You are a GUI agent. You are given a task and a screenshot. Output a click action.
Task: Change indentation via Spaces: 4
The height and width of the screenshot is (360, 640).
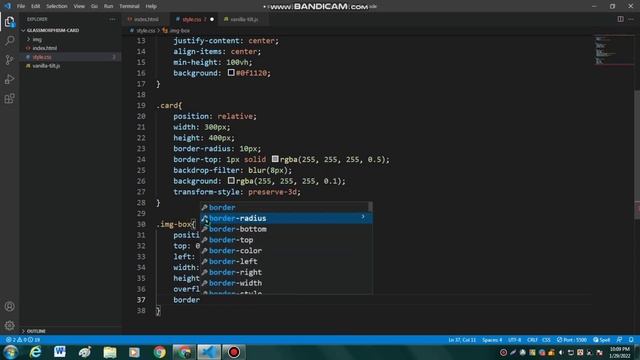click(492, 340)
